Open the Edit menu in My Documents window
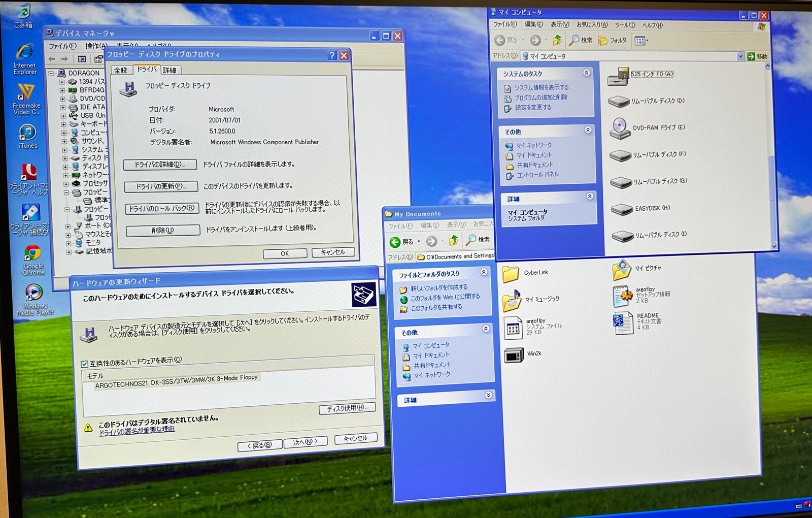The image size is (812, 518). pyautogui.click(x=429, y=225)
